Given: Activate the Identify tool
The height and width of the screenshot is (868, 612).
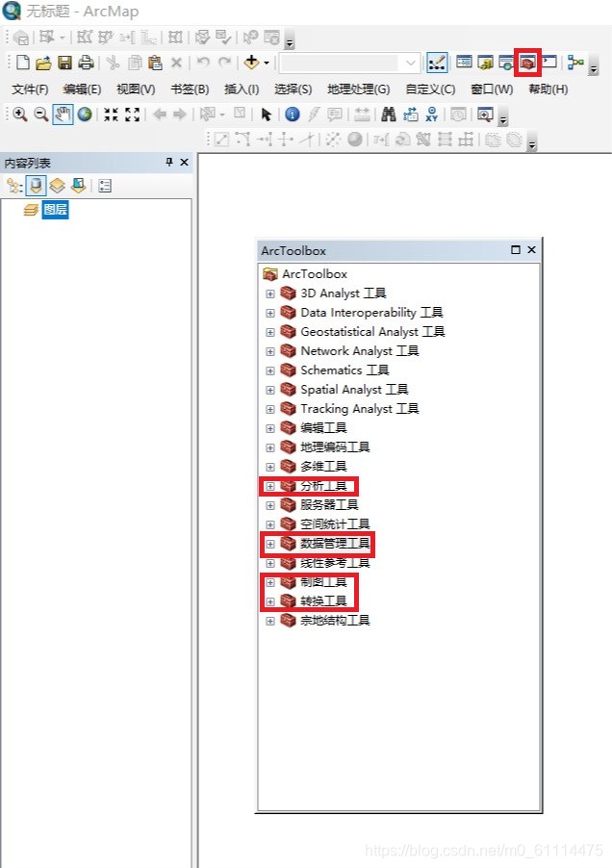Looking at the screenshot, I should [293, 115].
